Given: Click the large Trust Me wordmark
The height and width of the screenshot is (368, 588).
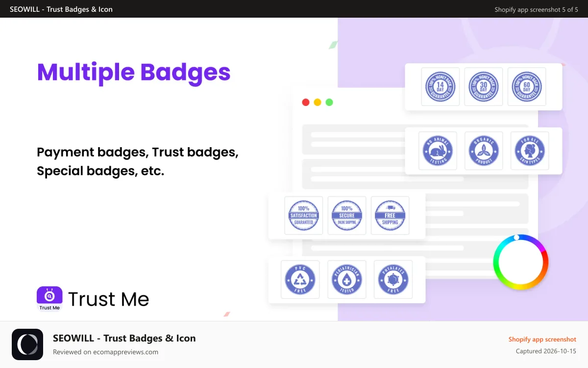Looking at the screenshot, I should click(x=108, y=299).
